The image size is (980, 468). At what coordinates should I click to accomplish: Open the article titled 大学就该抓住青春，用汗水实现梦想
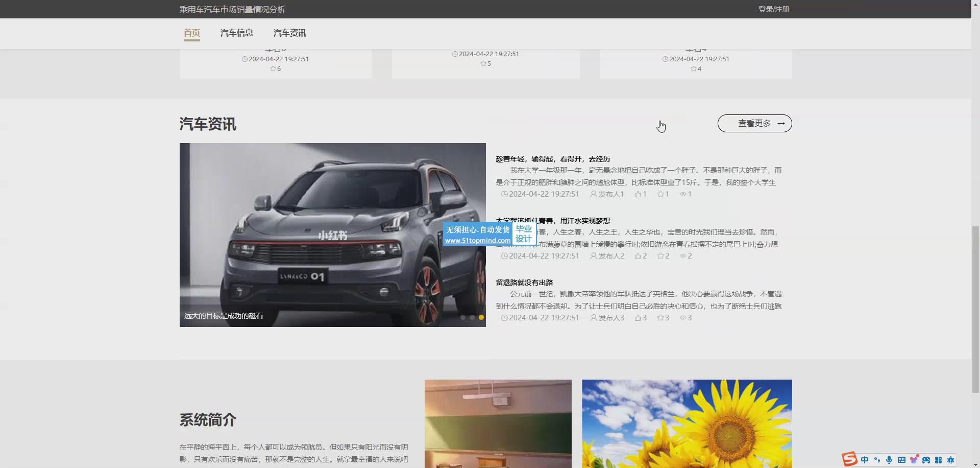point(553,221)
